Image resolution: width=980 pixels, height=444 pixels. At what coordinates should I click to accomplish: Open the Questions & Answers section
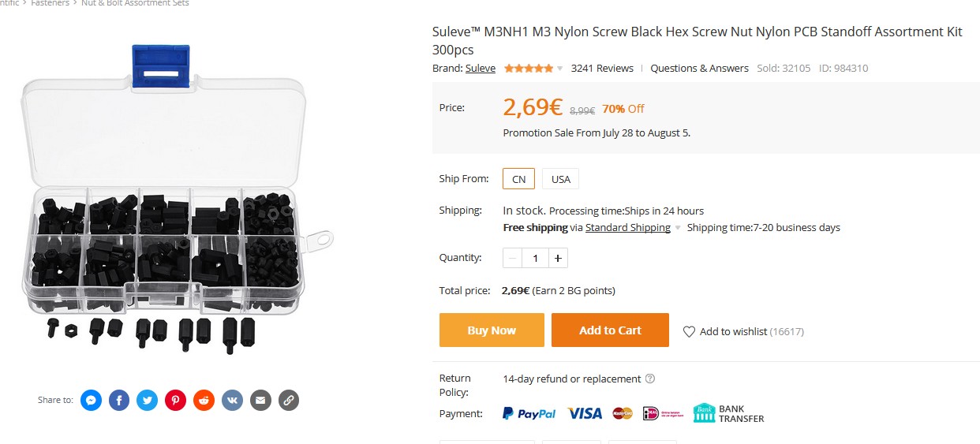[x=699, y=69]
